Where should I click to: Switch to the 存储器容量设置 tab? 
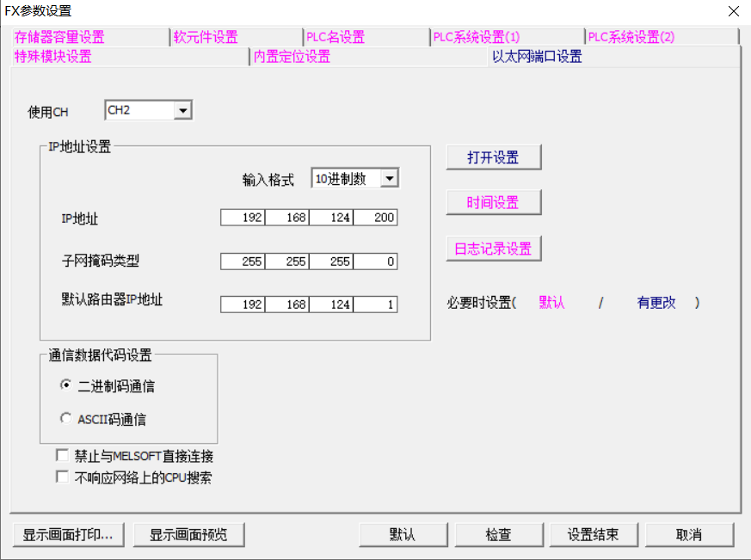(x=58, y=37)
